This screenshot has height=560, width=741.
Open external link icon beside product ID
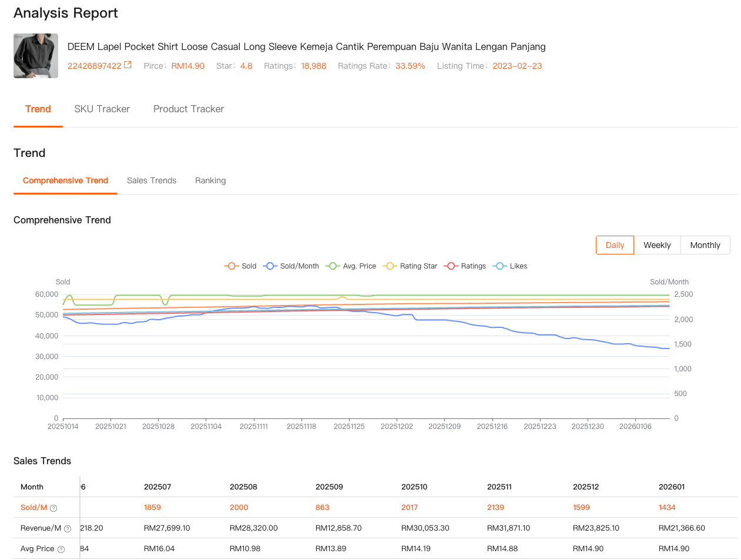pos(128,65)
